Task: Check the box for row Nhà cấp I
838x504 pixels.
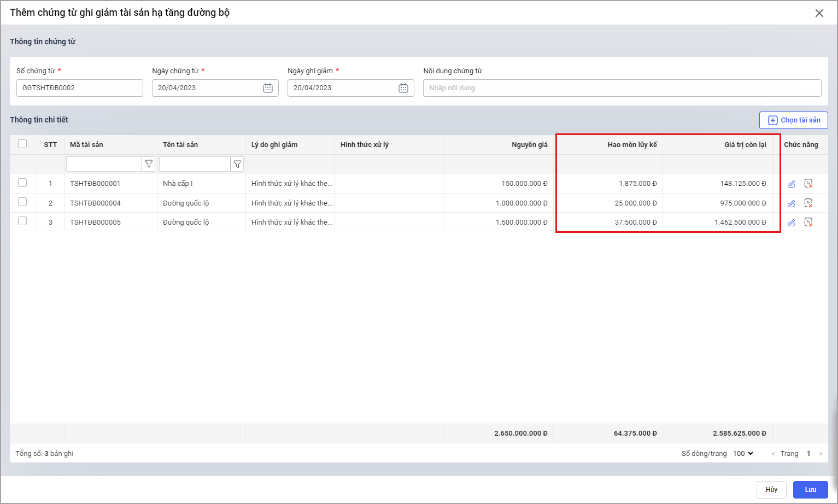Action: tap(22, 183)
